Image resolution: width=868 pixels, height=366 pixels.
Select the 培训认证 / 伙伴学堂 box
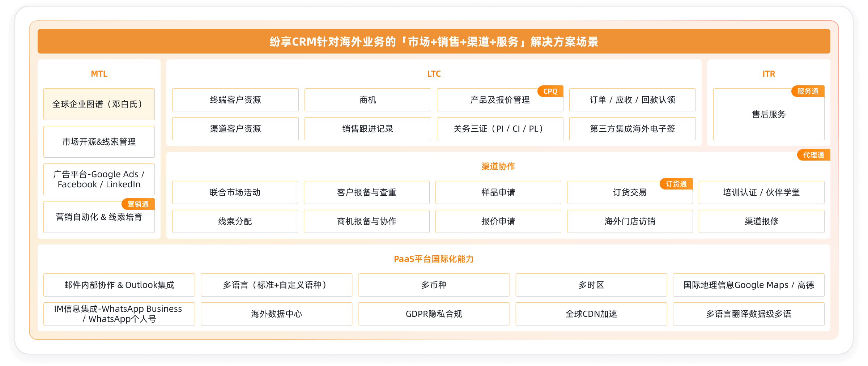(x=761, y=192)
